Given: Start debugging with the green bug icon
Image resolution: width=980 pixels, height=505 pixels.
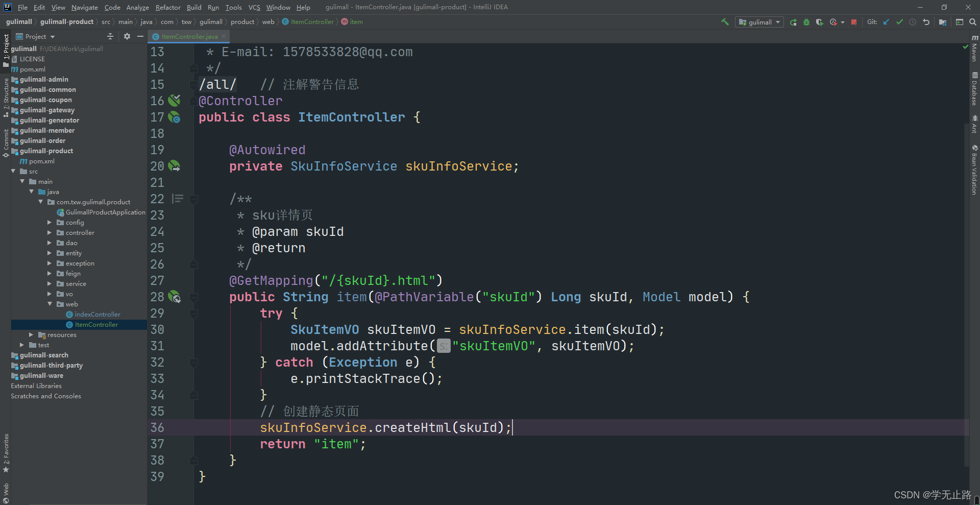Looking at the screenshot, I should [x=806, y=22].
